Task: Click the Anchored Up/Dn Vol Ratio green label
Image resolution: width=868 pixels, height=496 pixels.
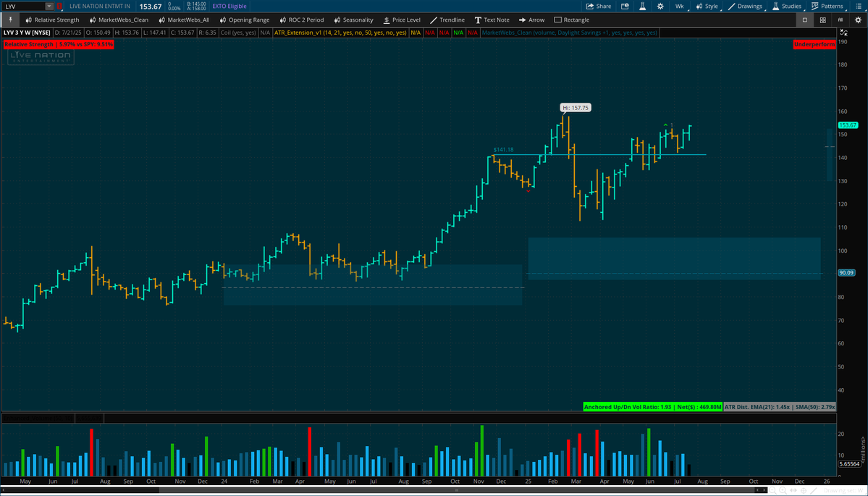Action: 653,407
